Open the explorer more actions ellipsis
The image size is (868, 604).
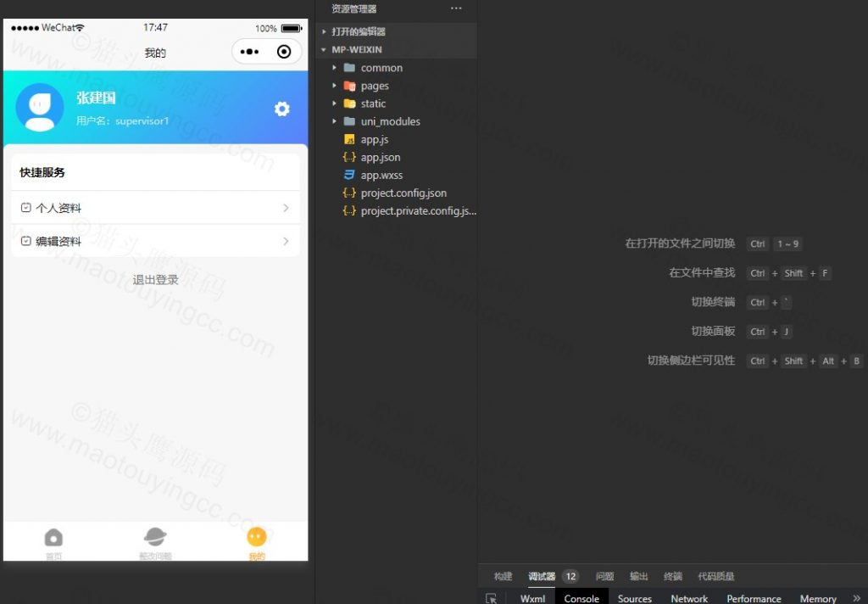pyautogui.click(x=456, y=8)
